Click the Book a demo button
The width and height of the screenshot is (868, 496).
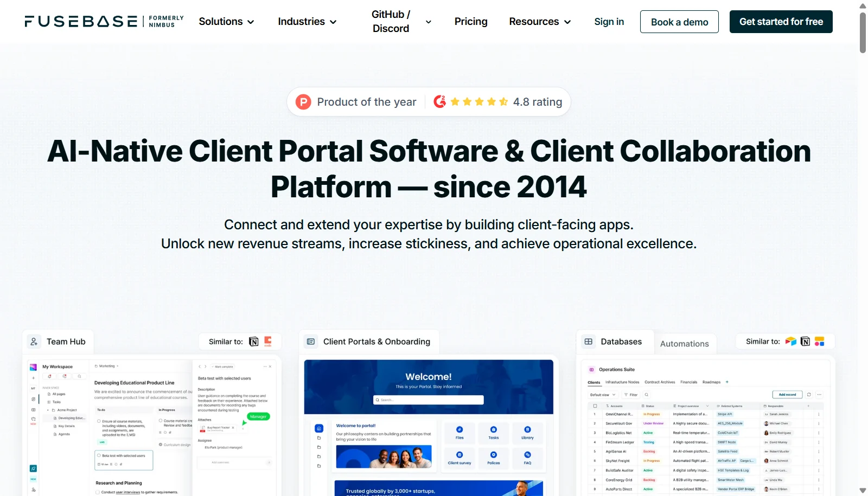[x=679, y=22]
